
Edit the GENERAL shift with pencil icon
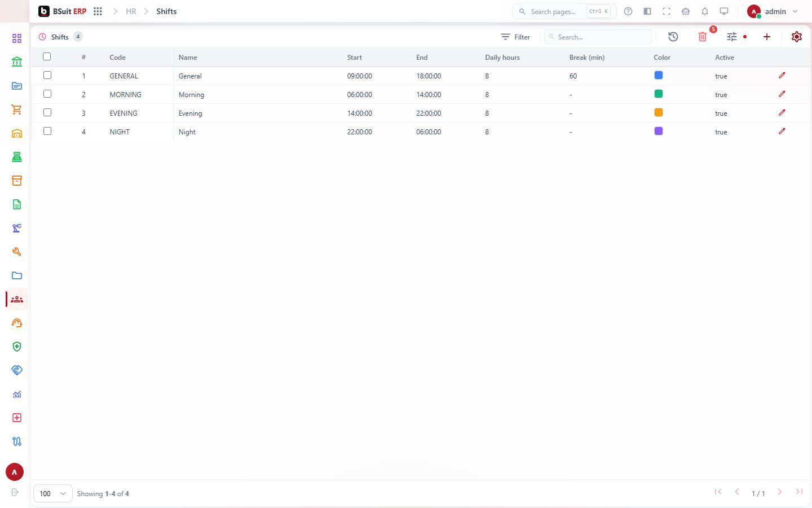pos(782,75)
